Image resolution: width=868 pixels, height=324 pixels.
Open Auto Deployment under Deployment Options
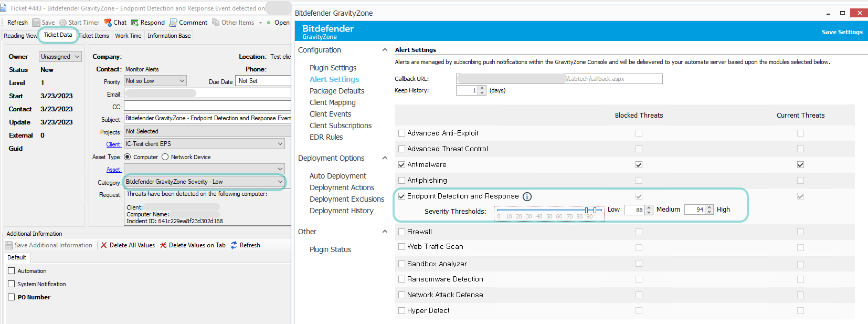(338, 176)
